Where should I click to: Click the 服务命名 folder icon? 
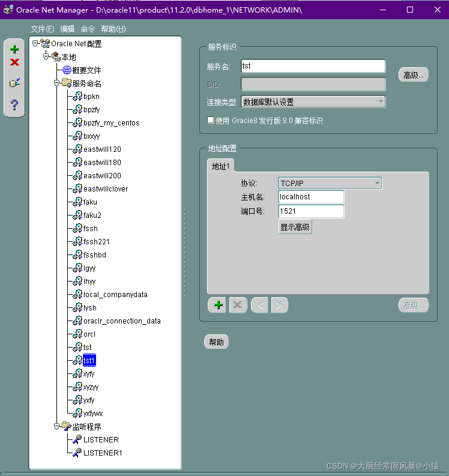[x=67, y=83]
